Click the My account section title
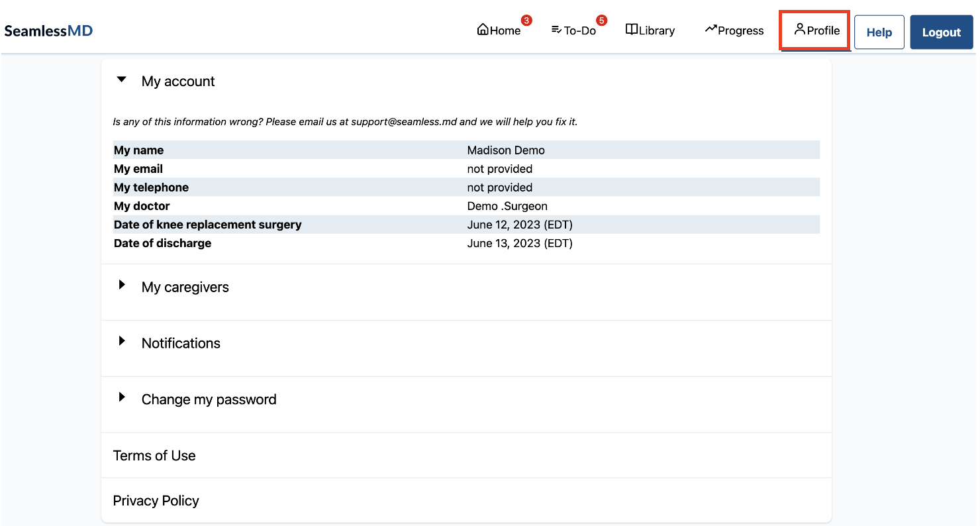 178,81
